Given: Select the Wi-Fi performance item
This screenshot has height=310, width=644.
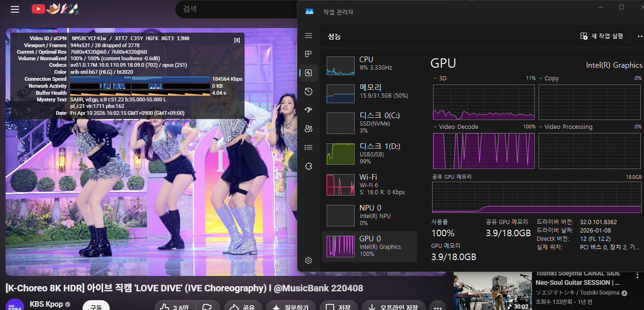Looking at the screenshot, I should [370, 185].
